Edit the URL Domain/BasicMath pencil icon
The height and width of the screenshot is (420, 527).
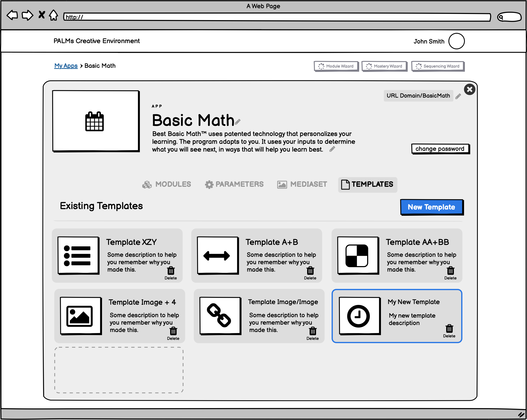458,96
